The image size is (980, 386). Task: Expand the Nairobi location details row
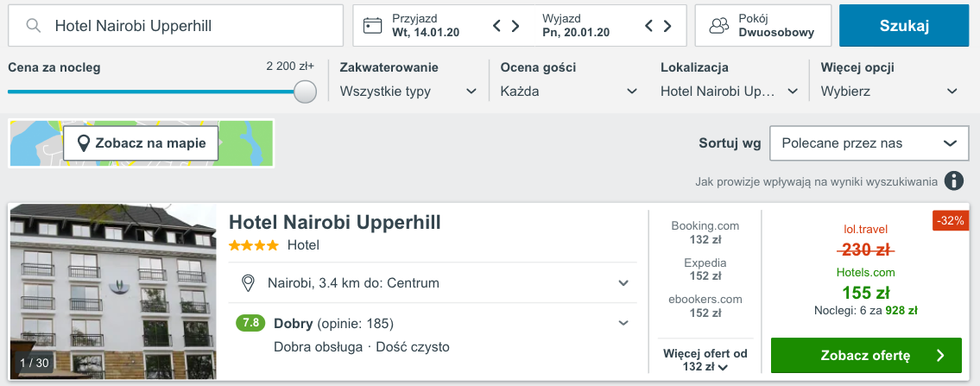pos(623,283)
